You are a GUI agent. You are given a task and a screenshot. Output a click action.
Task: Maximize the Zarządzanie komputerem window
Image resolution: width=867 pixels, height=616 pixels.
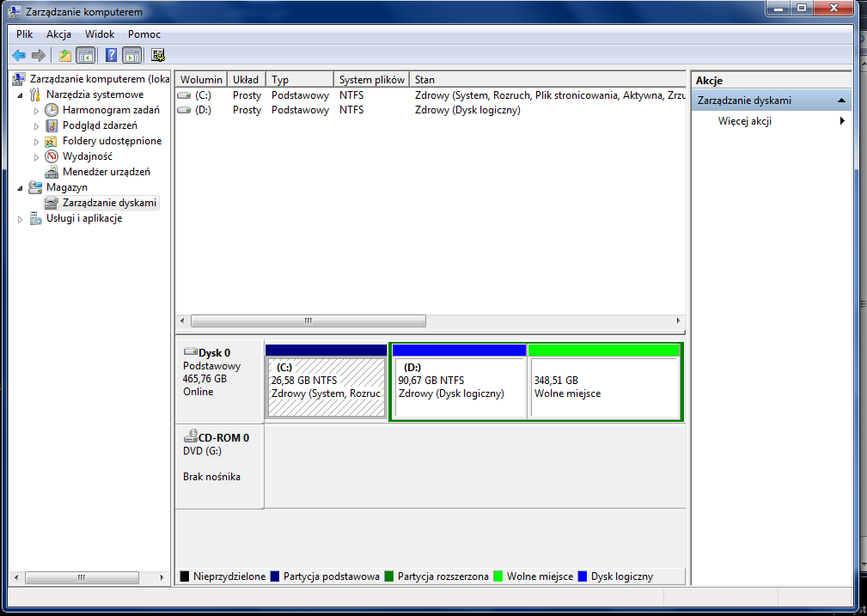pos(802,8)
